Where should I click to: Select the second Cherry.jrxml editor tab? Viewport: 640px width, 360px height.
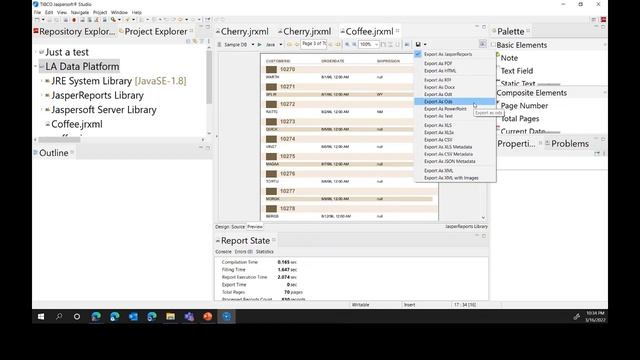coord(305,31)
